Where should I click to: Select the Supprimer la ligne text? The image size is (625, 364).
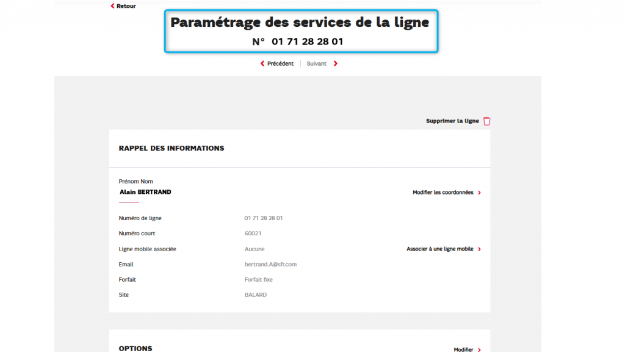(x=452, y=121)
